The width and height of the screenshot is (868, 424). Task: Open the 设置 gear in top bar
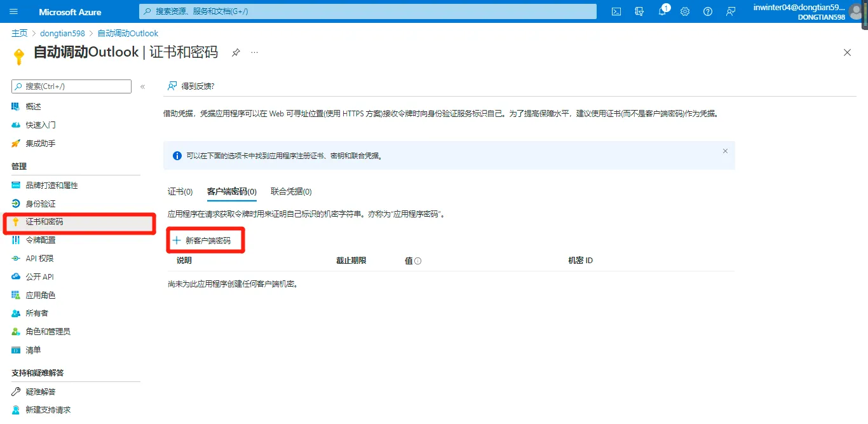coord(684,11)
